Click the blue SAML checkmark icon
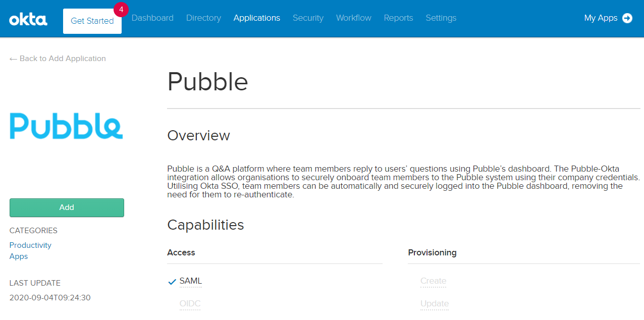 pyautogui.click(x=172, y=282)
